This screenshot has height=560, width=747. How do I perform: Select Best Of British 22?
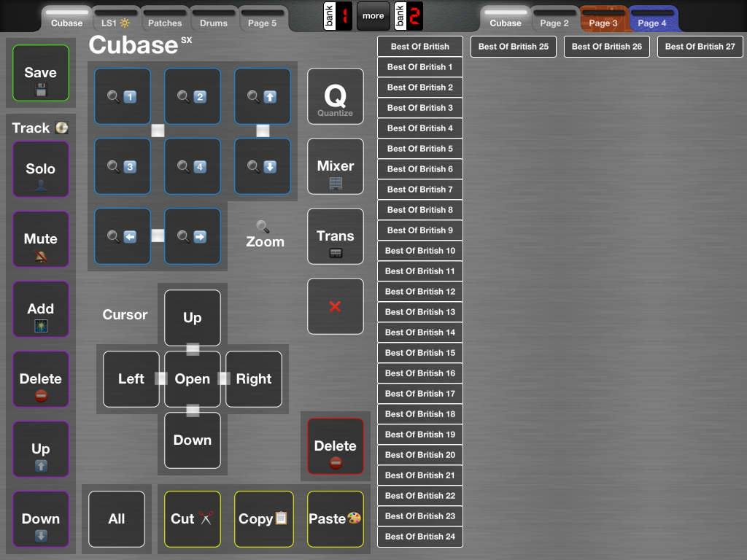tap(420, 496)
